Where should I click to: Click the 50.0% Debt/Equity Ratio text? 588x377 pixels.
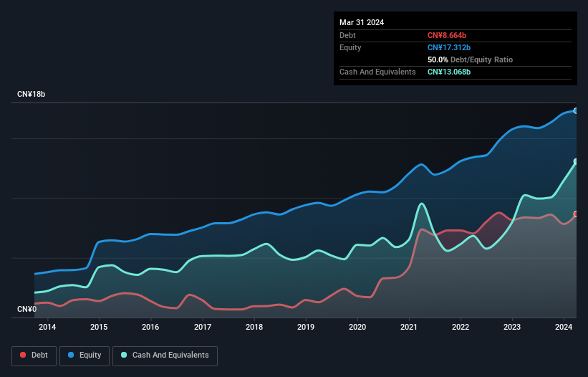[x=471, y=59]
